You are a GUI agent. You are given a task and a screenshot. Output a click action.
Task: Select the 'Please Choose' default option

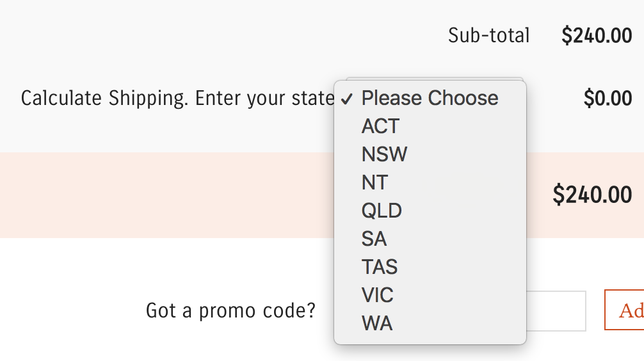(x=430, y=98)
